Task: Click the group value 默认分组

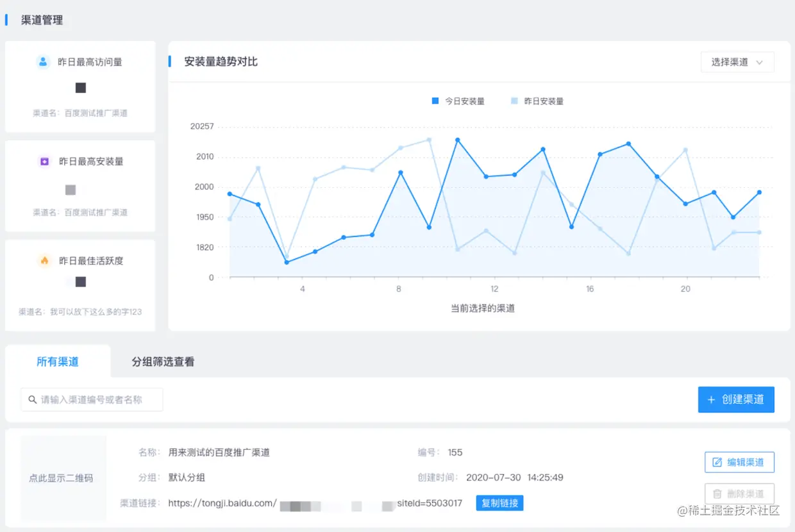Action: (187, 478)
